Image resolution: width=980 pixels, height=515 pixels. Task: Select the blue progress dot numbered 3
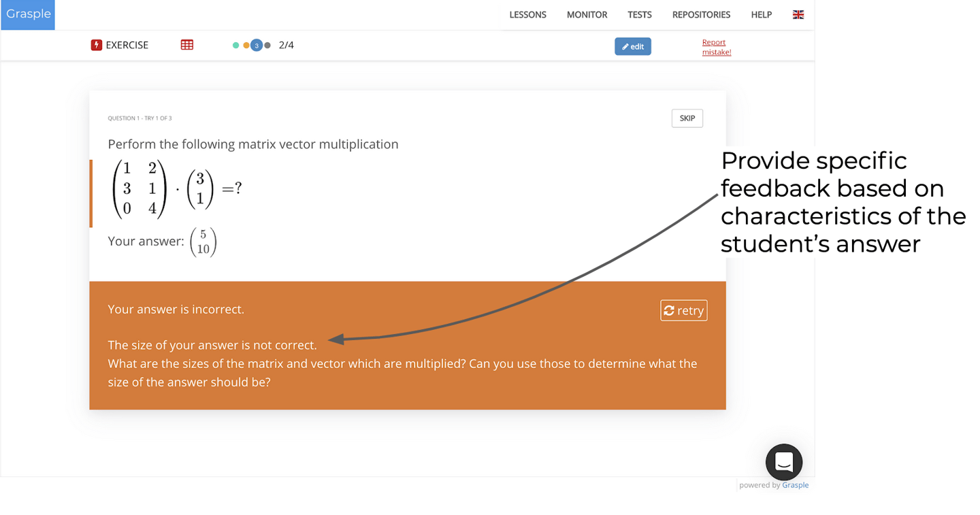[257, 46]
